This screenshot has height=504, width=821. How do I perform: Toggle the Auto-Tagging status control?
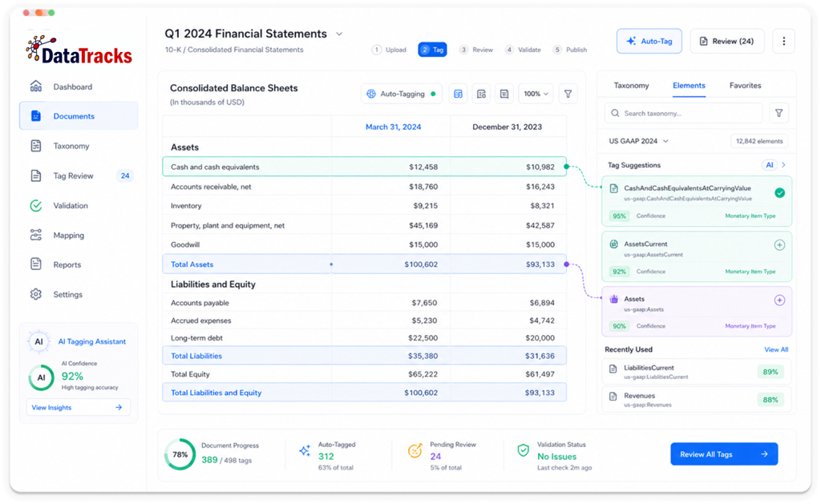(x=402, y=95)
